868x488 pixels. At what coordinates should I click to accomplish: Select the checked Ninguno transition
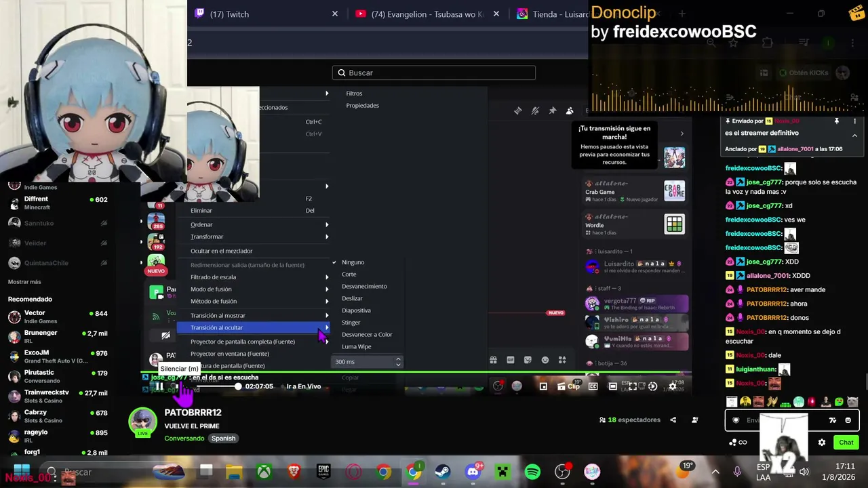tap(353, 262)
